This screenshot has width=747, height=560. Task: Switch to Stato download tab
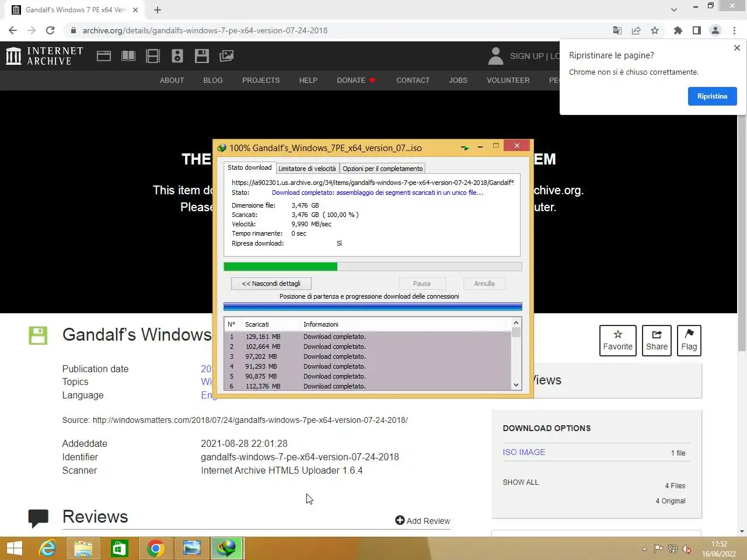click(249, 167)
